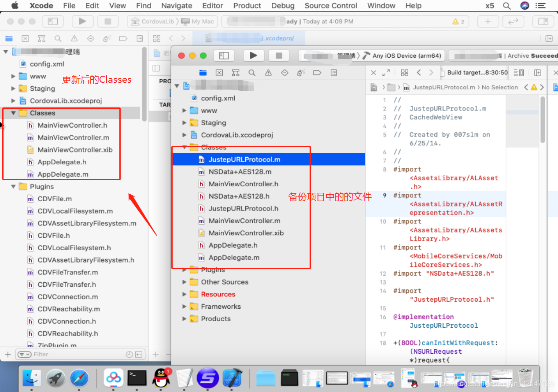Screen dimensions: 558x392
Task: Open the Product menu
Action: tap(247, 6)
